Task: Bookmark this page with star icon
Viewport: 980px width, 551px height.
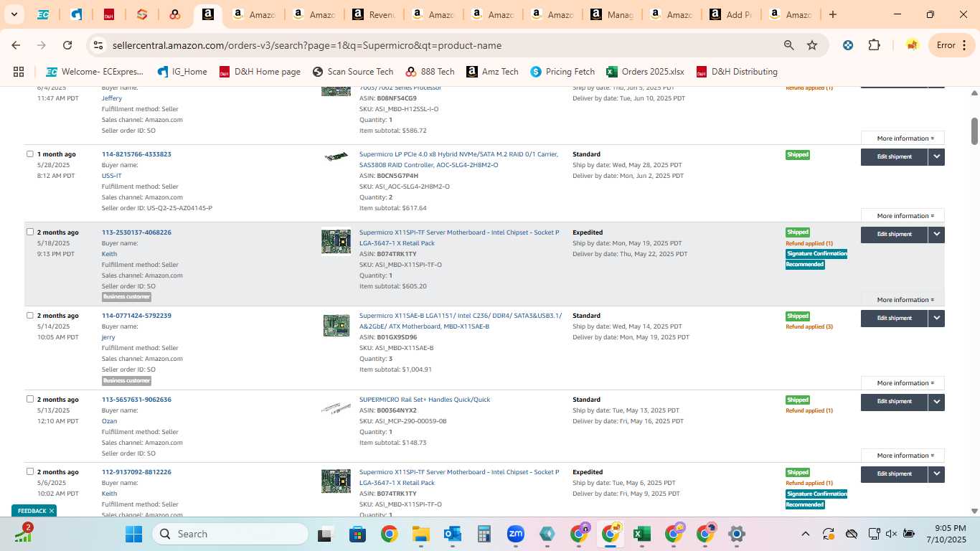Action: (x=812, y=45)
